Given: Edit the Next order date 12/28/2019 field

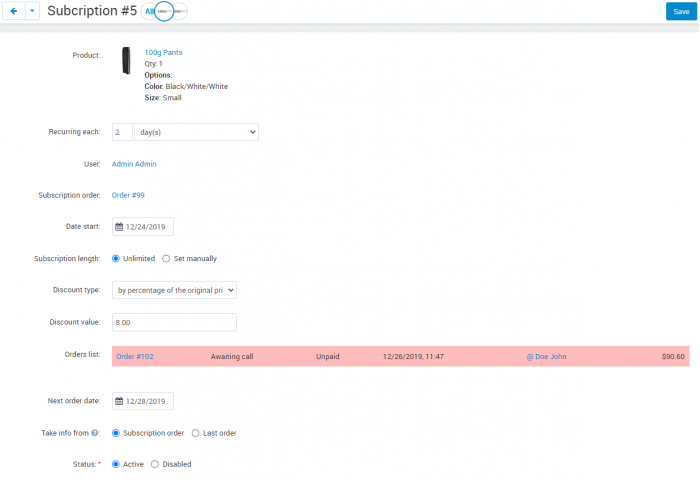Looking at the screenshot, I should [x=143, y=401].
